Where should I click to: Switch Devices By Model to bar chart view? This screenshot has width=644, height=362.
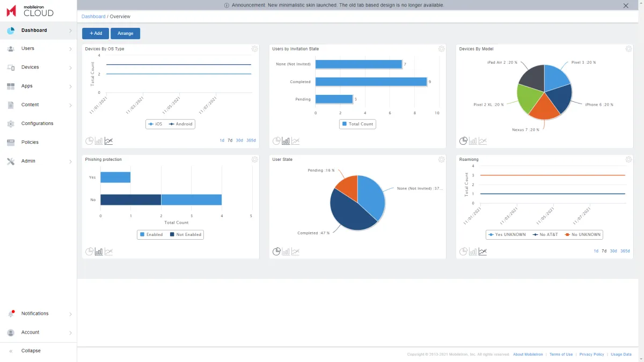click(x=473, y=141)
